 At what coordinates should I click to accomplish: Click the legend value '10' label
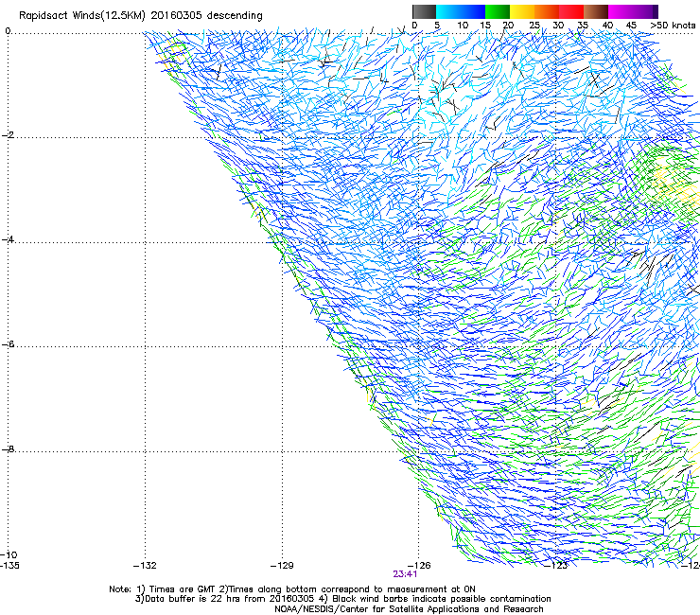463,26
